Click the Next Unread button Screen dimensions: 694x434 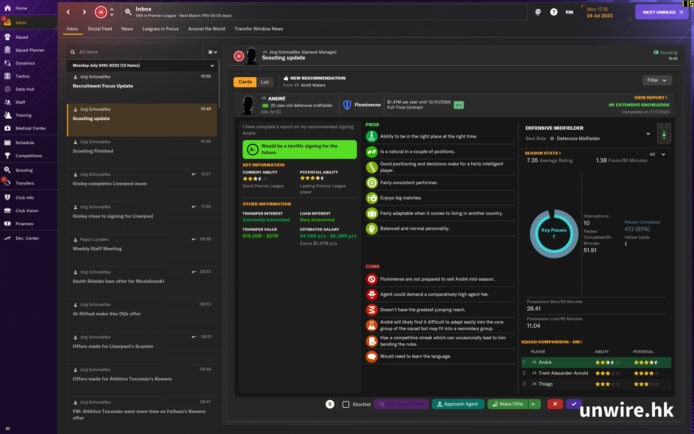(x=660, y=12)
